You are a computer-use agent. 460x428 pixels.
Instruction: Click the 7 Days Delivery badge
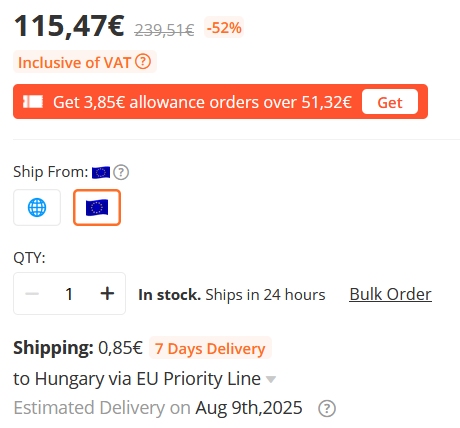(x=210, y=348)
